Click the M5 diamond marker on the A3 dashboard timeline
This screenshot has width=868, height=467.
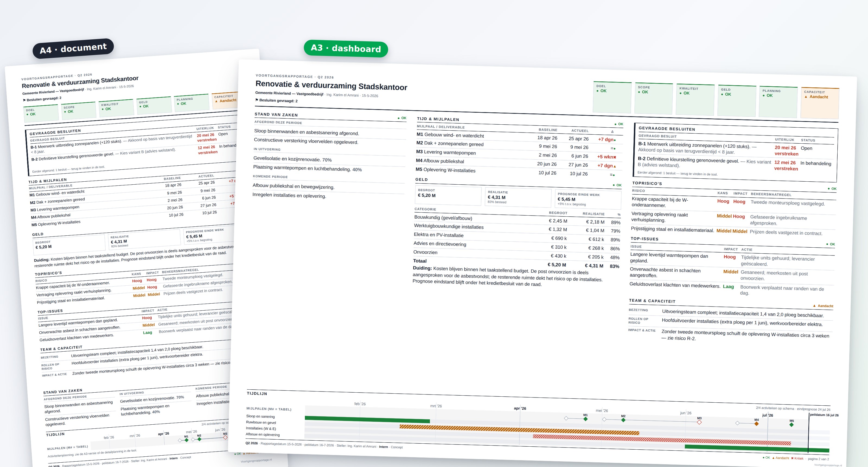click(792, 425)
